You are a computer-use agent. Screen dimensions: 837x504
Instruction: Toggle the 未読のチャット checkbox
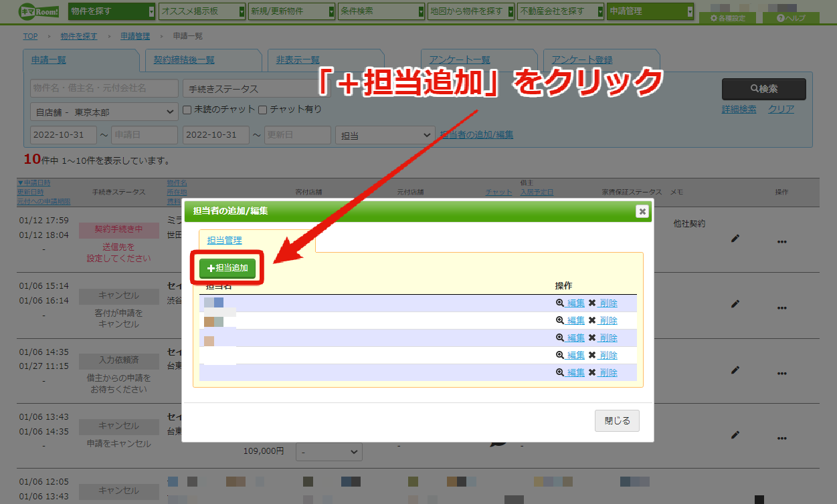tap(187, 110)
